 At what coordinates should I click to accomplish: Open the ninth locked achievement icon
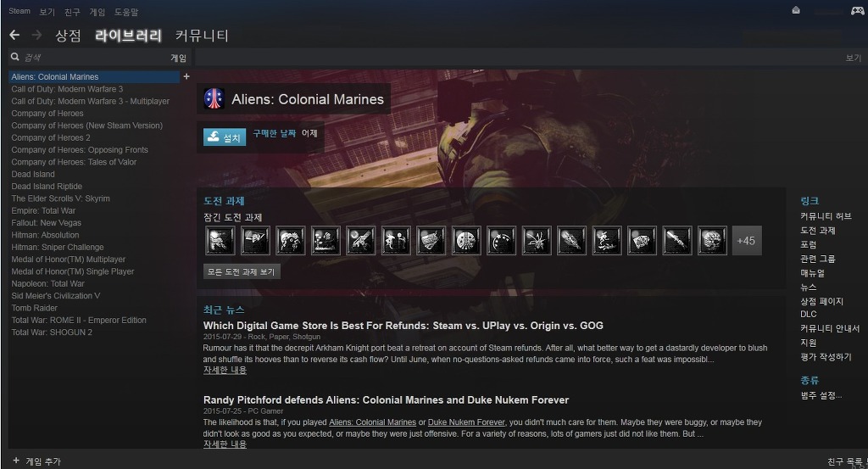[501, 240]
